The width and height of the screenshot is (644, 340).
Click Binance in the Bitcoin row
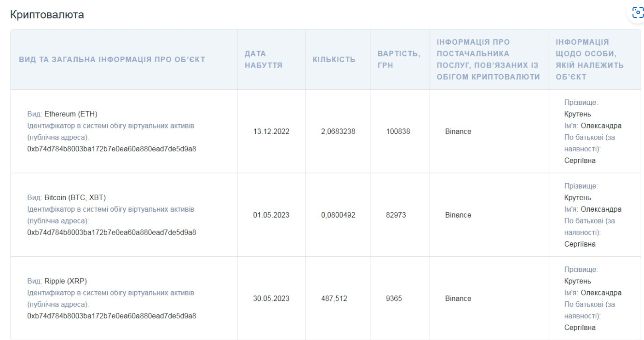[458, 215]
